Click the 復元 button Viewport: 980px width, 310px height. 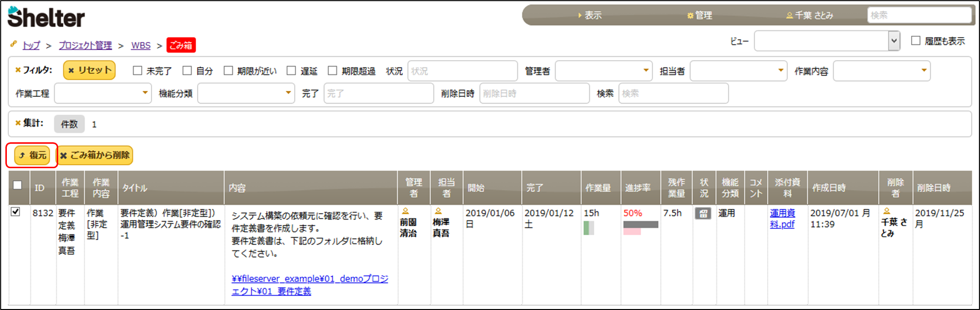click(x=32, y=155)
